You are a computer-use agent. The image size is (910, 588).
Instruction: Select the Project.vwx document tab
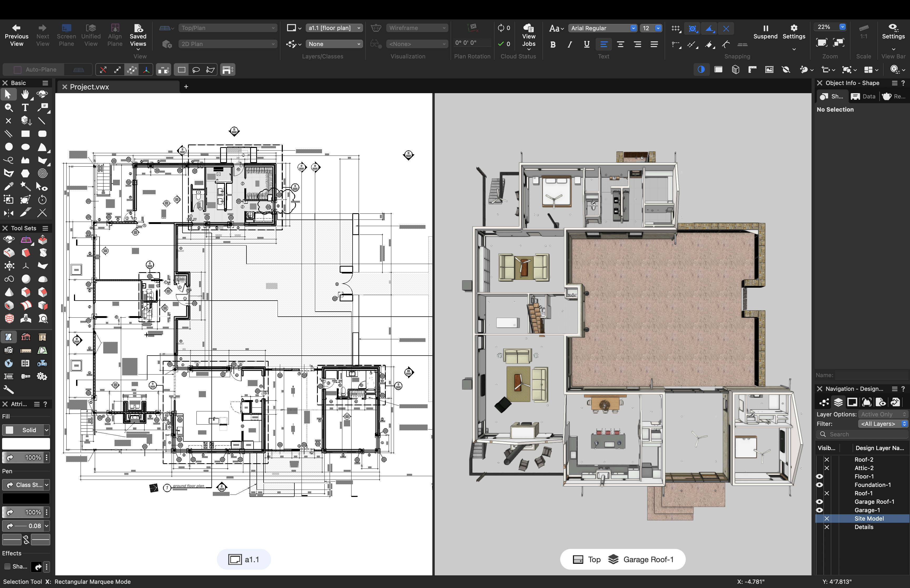click(89, 87)
